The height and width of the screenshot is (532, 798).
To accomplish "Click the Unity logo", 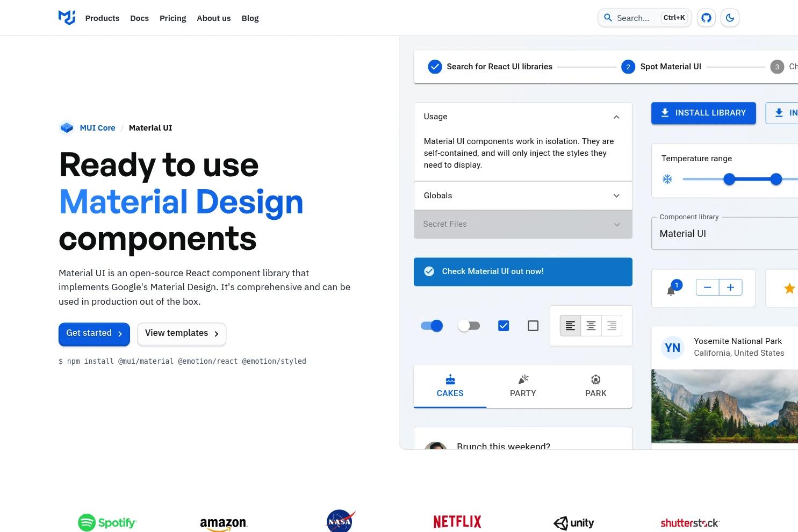I will pyautogui.click(x=574, y=523).
